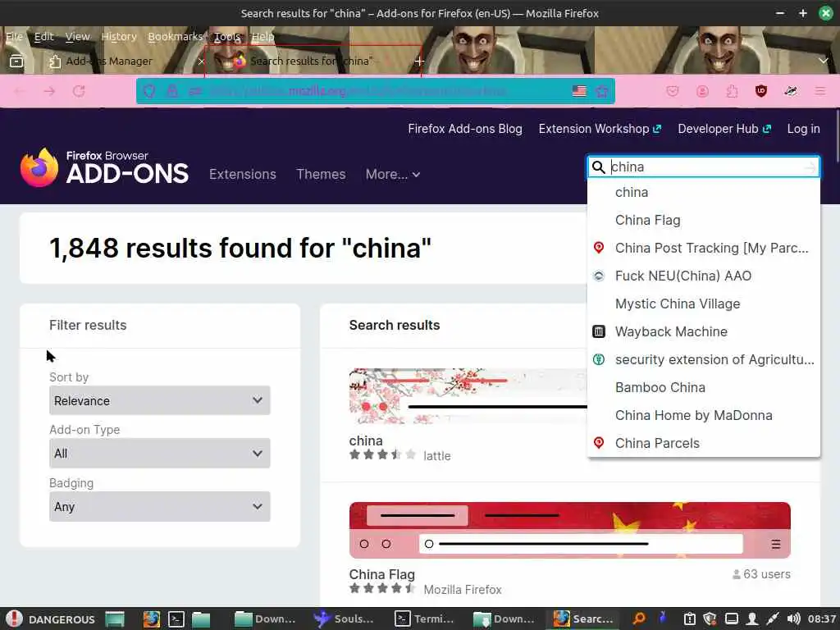
Task: Open the Edit menu
Action: click(44, 36)
